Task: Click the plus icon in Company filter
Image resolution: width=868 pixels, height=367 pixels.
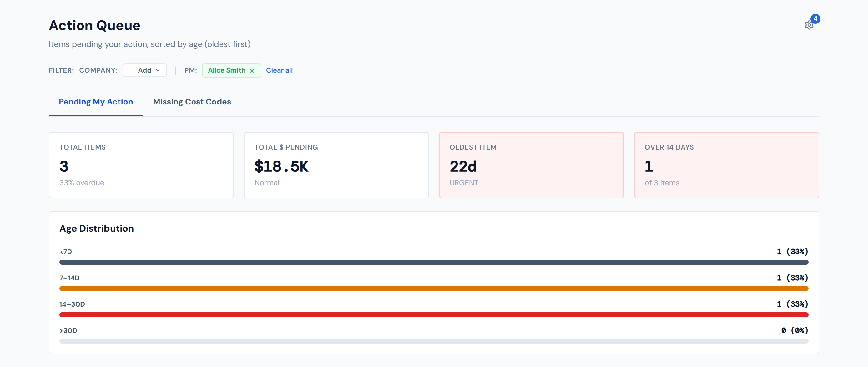Action: (132, 70)
